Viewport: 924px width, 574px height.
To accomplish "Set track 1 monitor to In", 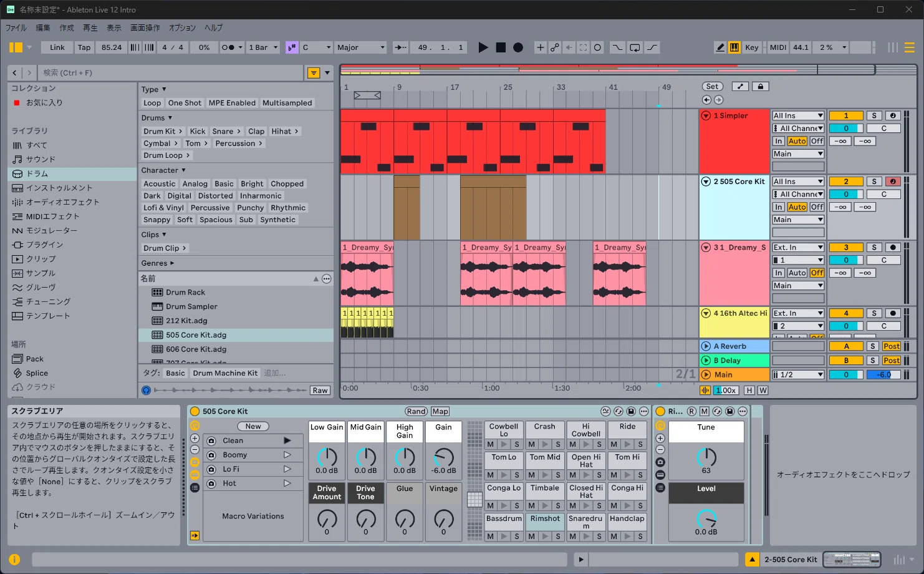I will (779, 141).
